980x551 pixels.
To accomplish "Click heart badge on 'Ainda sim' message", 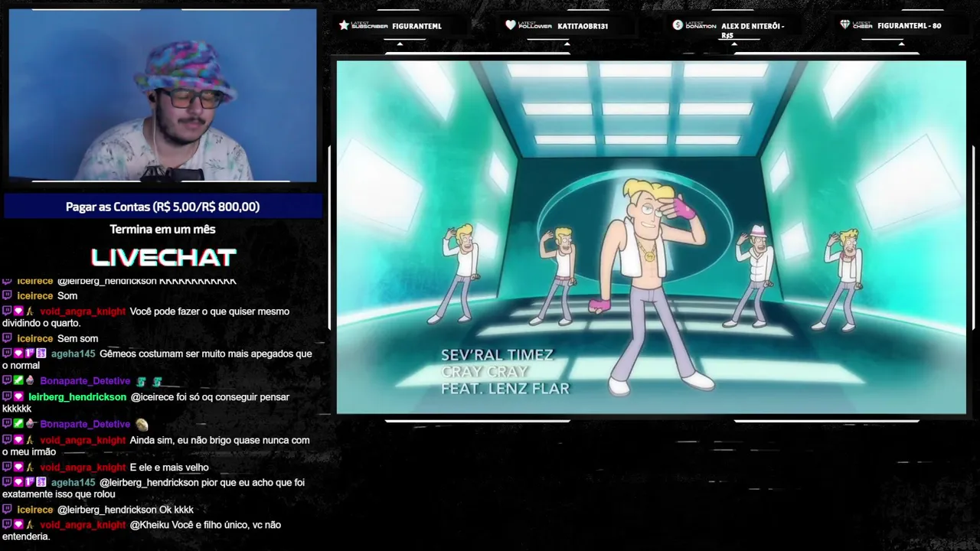I will (18, 440).
